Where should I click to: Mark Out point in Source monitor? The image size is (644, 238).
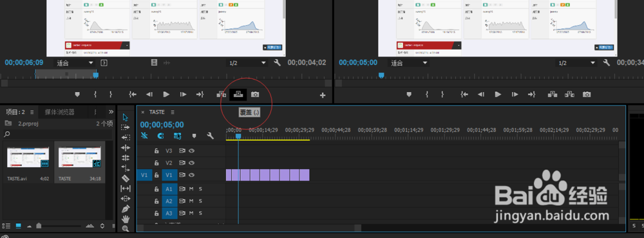[x=111, y=95]
